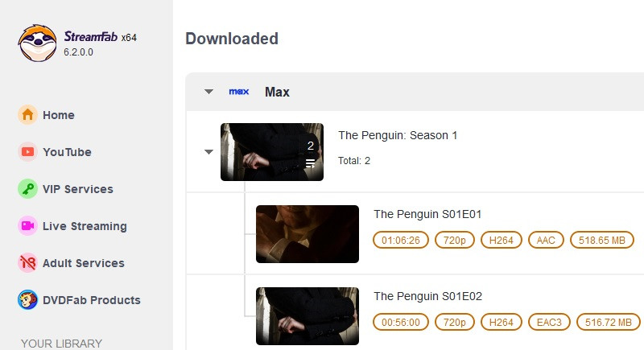Click the Adult Services icon
This screenshot has width=644, height=350.
pyautogui.click(x=27, y=263)
